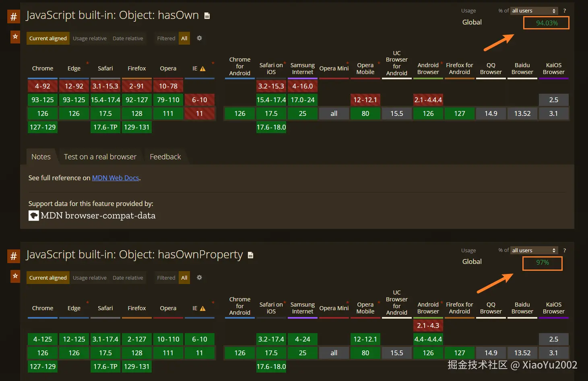Click the hash anchor icon beside Object: hasOwnProperty
The height and width of the screenshot is (381, 588).
click(14, 256)
